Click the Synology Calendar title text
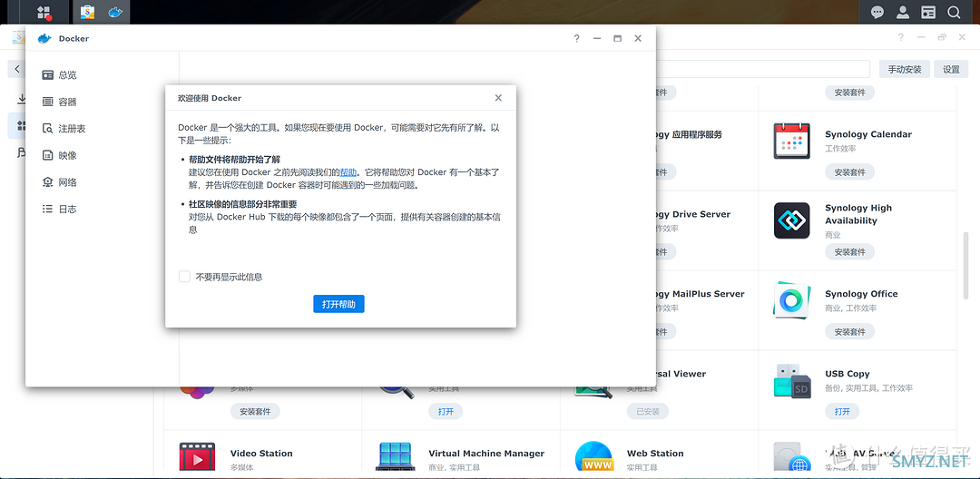The image size is (980, 479). tap(868, 134)
